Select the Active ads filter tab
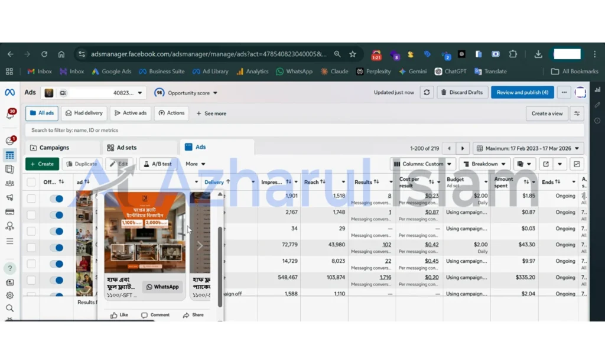Viewport: 605px width, 364px height. [x=131, y=113]
